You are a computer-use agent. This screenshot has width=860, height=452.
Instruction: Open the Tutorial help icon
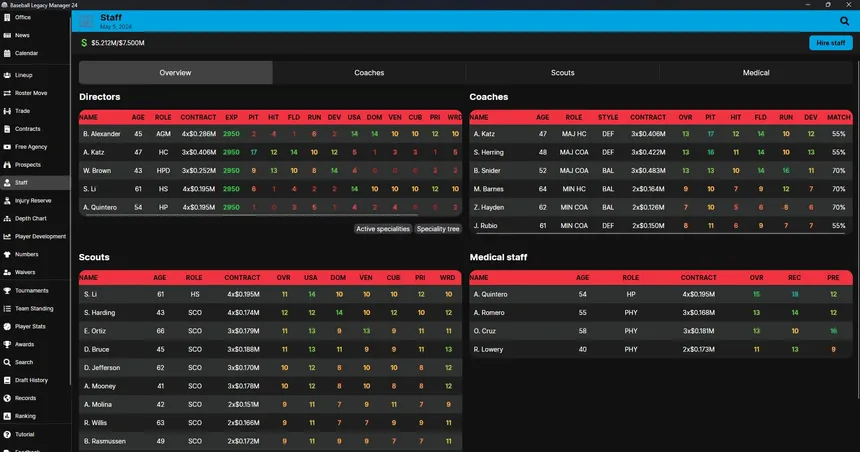pyautogui.click(x=7, y=434)
